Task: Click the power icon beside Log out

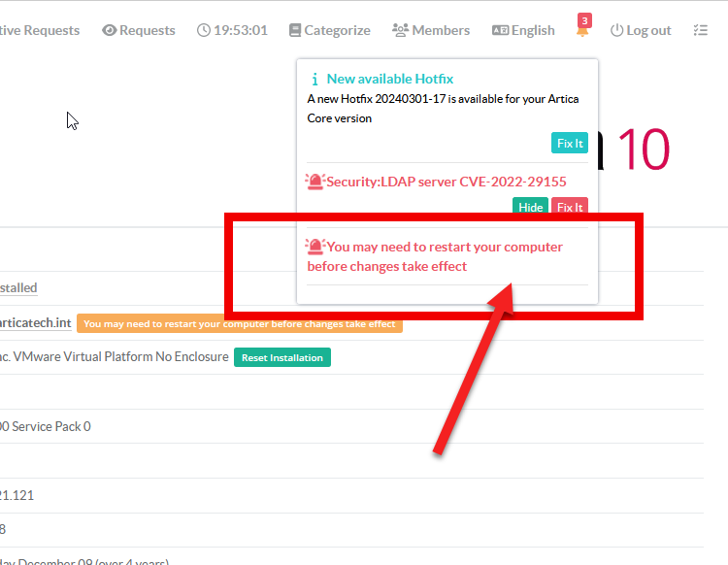Action: click(x=616, y=30)
